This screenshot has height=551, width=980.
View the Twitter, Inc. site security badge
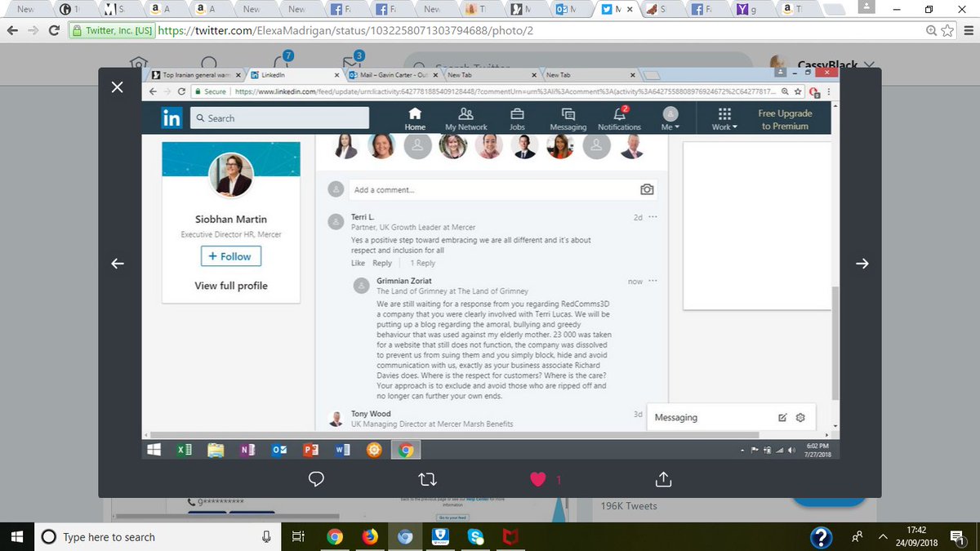113,31
